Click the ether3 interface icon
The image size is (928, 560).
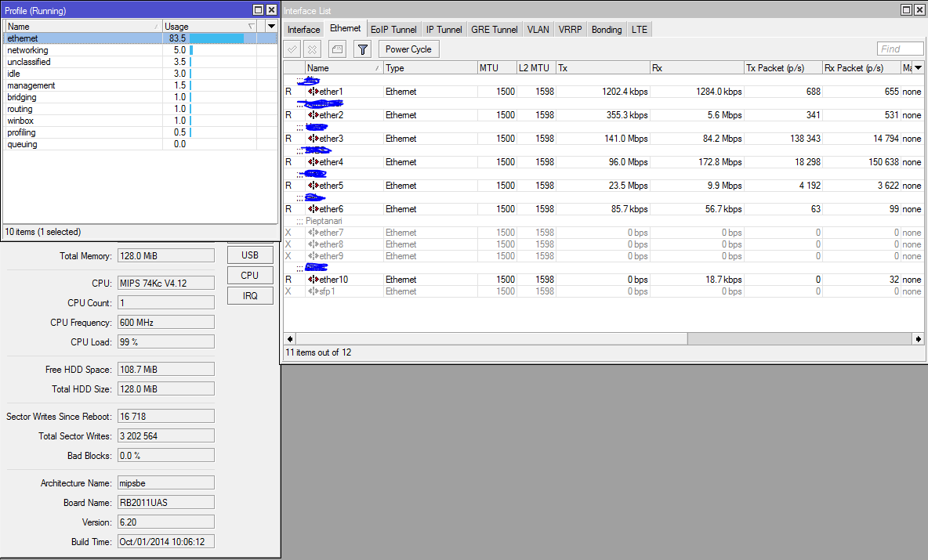(x=314, y=139)
